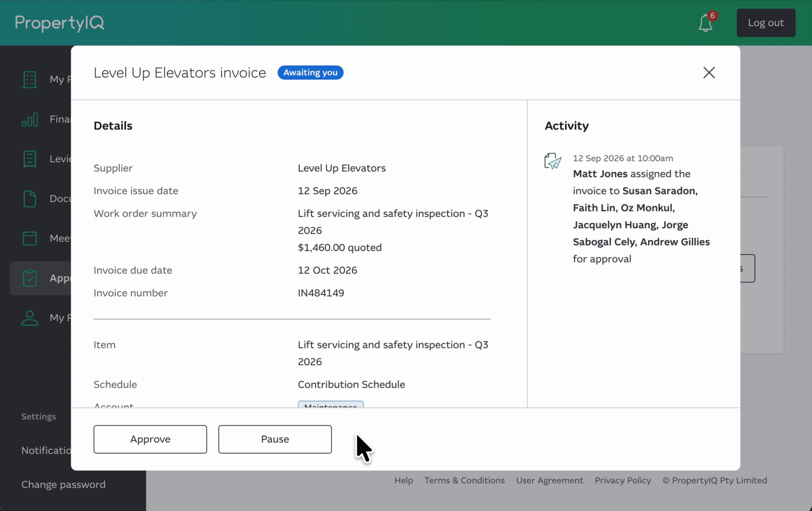Viewport: 812px width, 511px height.
Task: Click the Activity heading
Action: pos(566,126)
